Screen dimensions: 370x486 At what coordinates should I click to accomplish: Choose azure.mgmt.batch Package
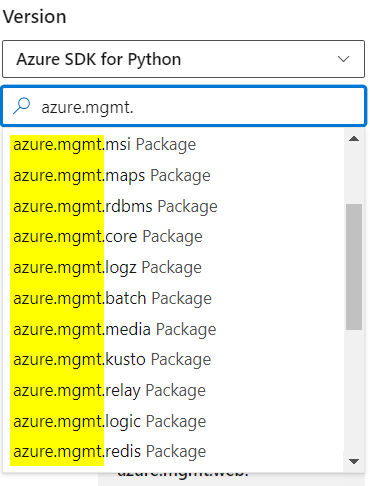coord(173,298)
